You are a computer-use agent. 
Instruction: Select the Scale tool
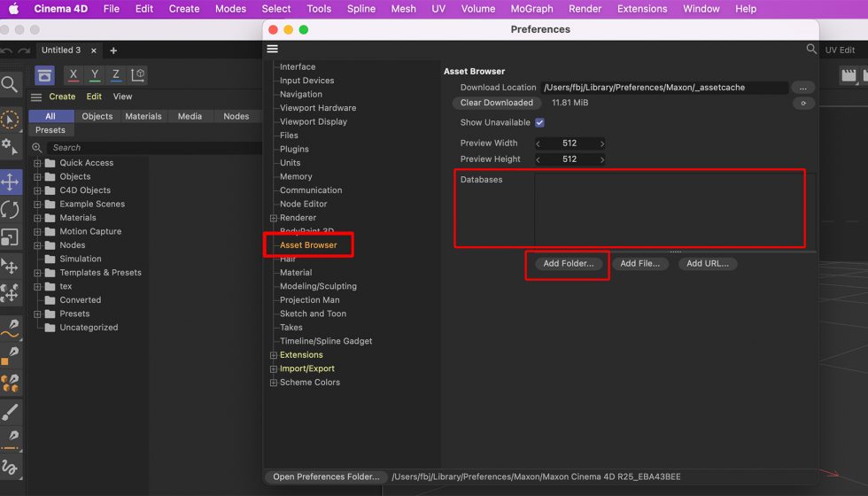[x=10, y=237]
